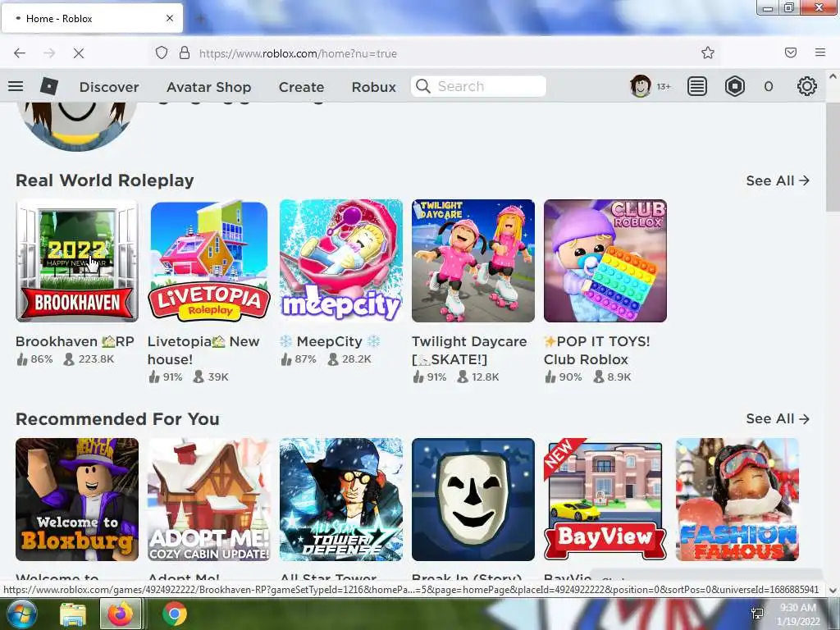Click the Firefox taskbar icon
This screenshot has height=630, width=840.
click(121, 614)
